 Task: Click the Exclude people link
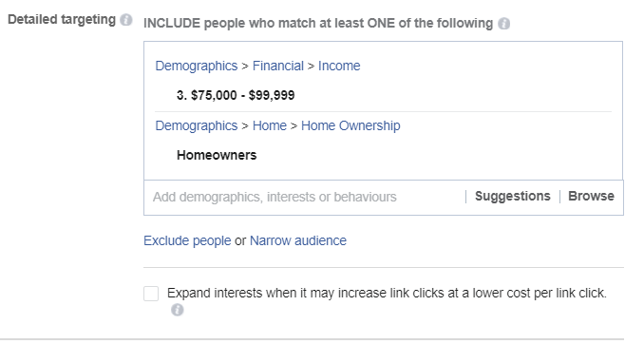[x=187, y=240]
